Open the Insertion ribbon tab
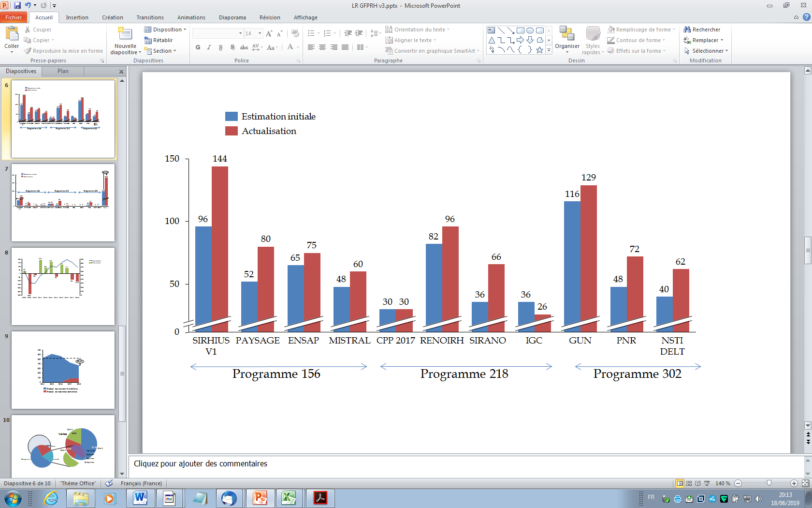Viewport: 812px width, 508px height. coord(77,17)
